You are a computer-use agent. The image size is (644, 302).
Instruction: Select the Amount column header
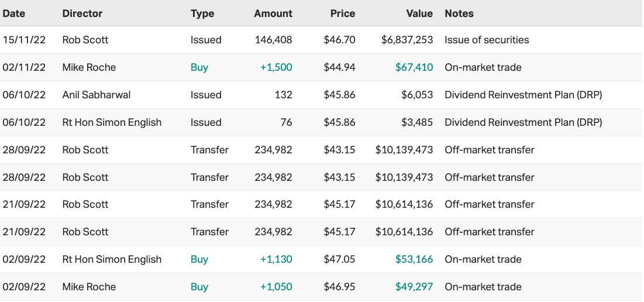pos(273,13)
